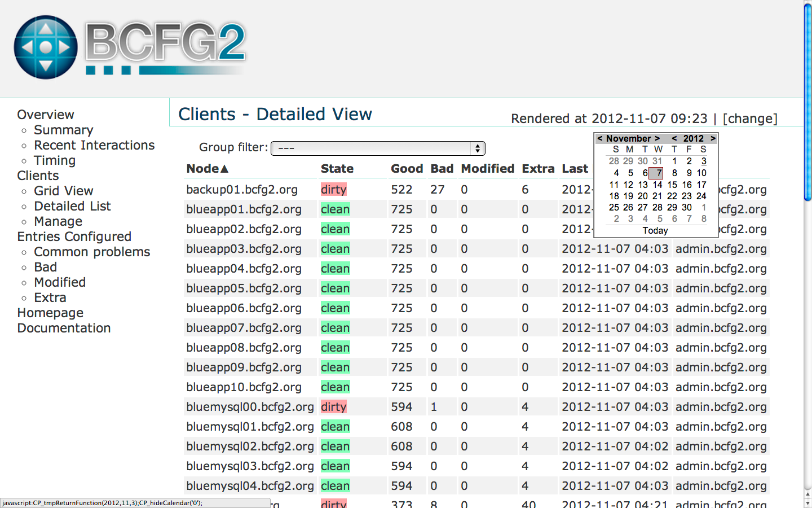Viewport: 812px width, 508px height.
Task: Click the BCFG2 logo image
Action: 130,47
